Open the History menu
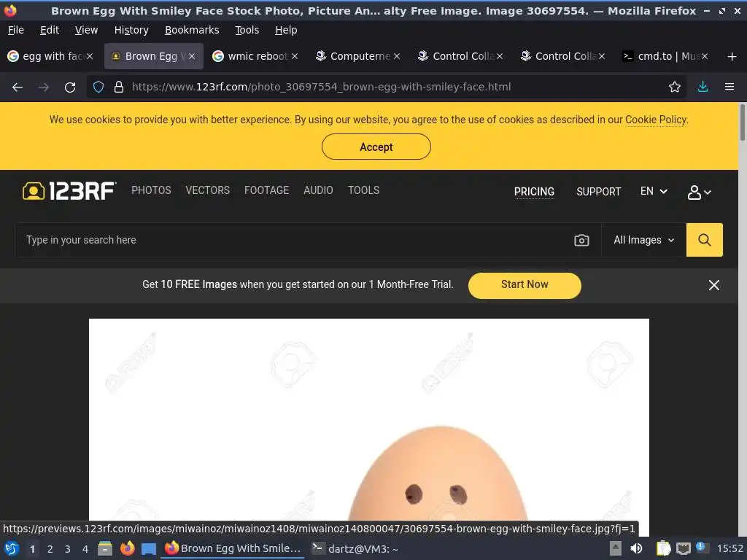Image resolution: width=747 pixels, height=560 pixels. 131,30
